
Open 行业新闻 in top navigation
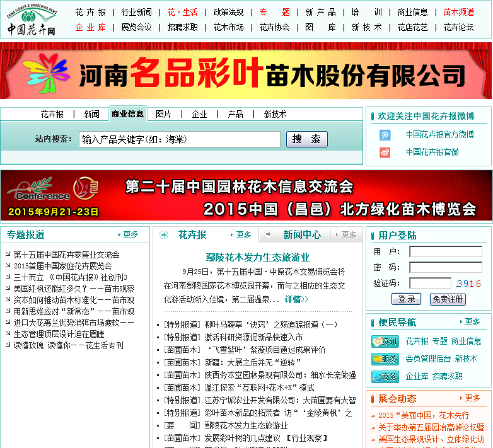click(x=136, y=12)
